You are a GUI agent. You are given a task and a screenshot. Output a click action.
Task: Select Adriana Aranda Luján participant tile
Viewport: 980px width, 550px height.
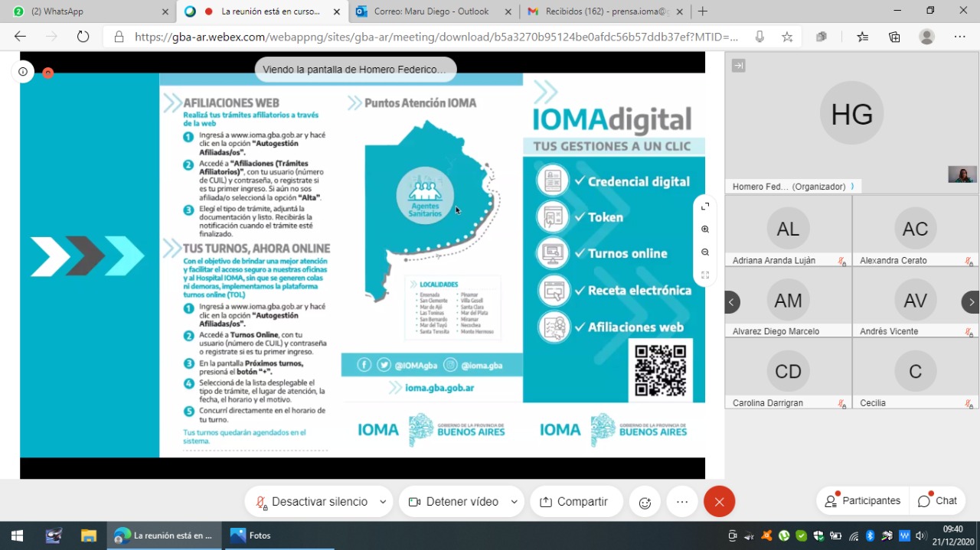(788, 231)
